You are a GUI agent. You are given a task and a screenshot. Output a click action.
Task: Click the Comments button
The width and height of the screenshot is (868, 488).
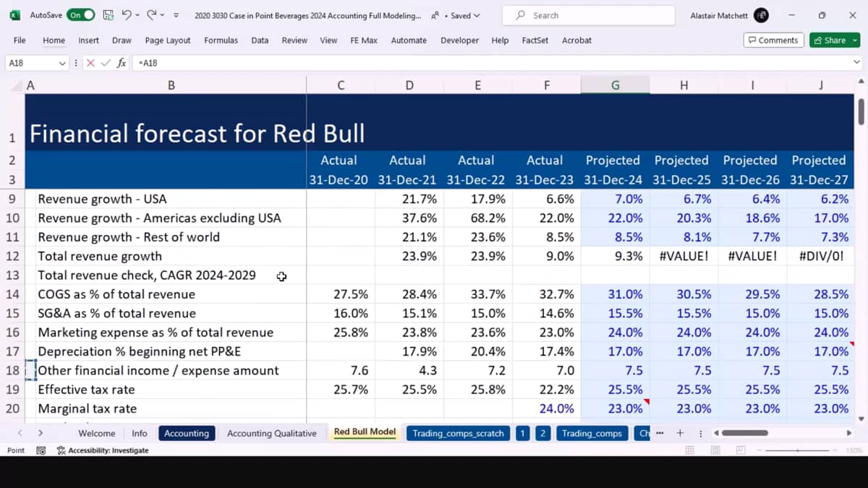[774, 40]
